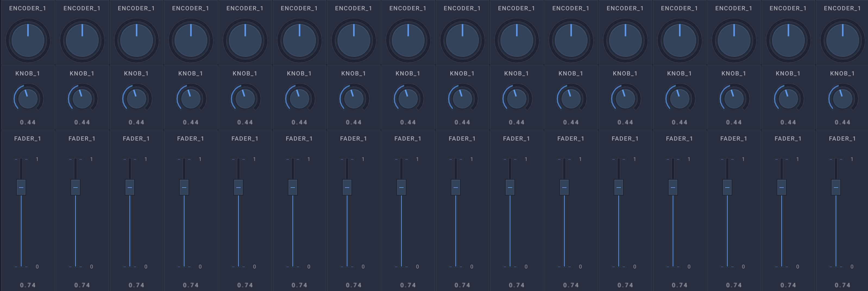Click the 0.44 value under the first KNOB_1
Screen dimensions: 868x291
28,122
